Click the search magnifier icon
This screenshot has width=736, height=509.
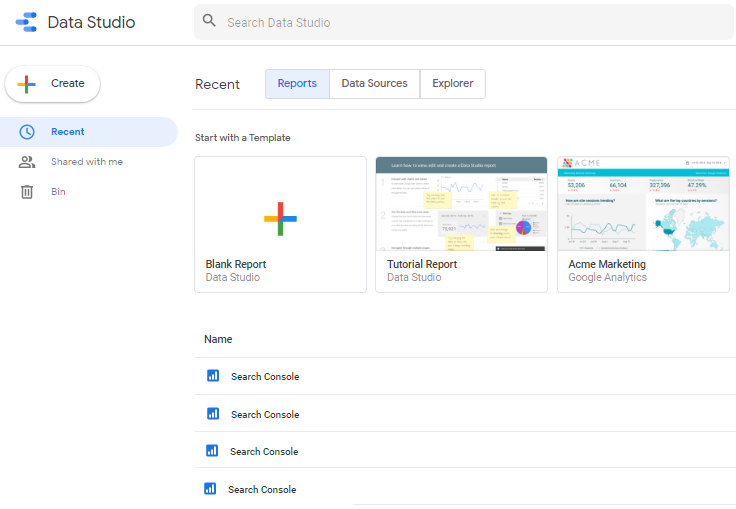pos(209,20)
